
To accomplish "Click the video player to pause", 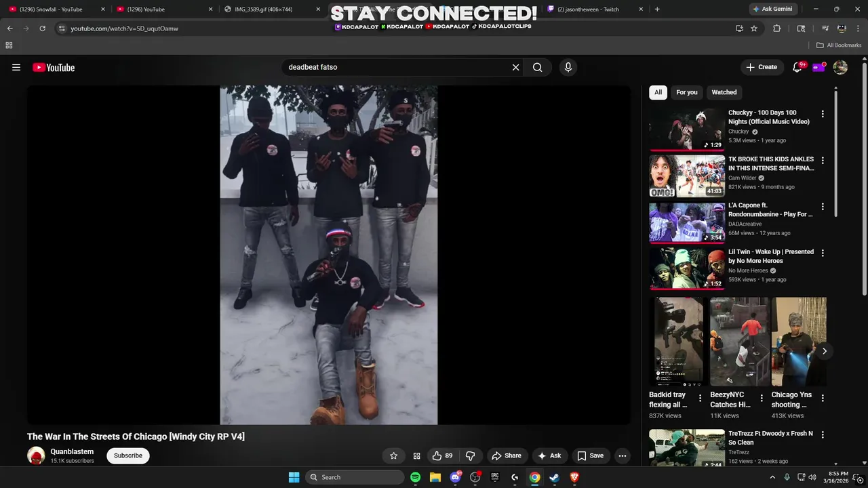I will pyautogui.click(x=329, y=255).
